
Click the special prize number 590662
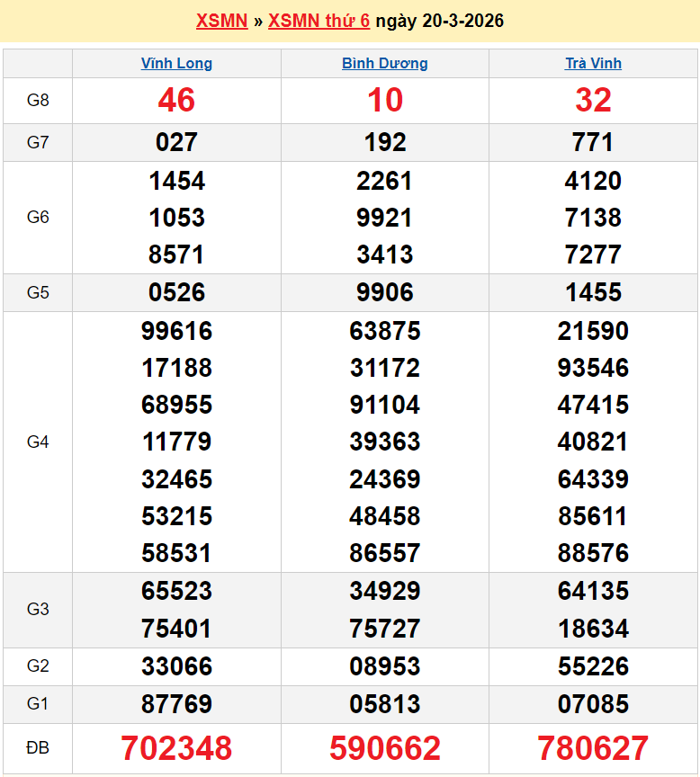click(385, 748)
